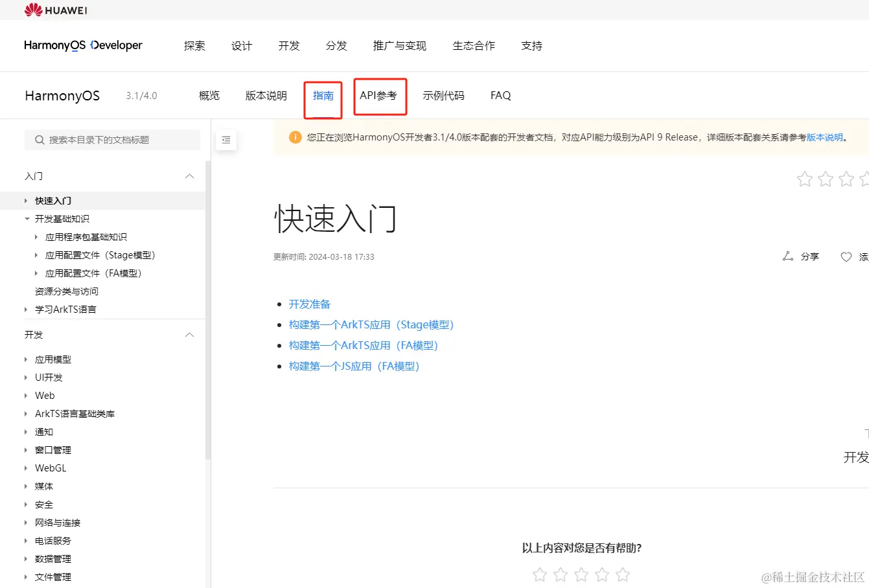Click the 3.1/4.0 version label
Viewport: 869px width, 588px height.
point(141,96)
